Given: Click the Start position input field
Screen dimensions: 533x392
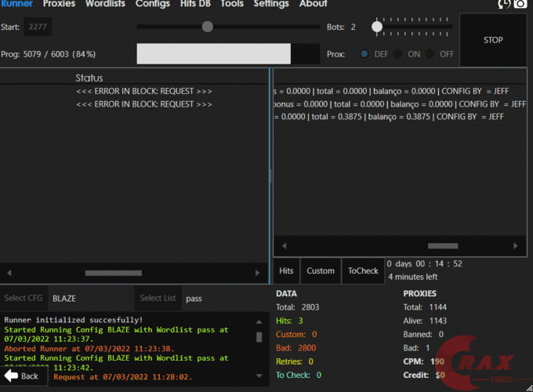Looking at the screenshot, I should click(x=38, y=27).
